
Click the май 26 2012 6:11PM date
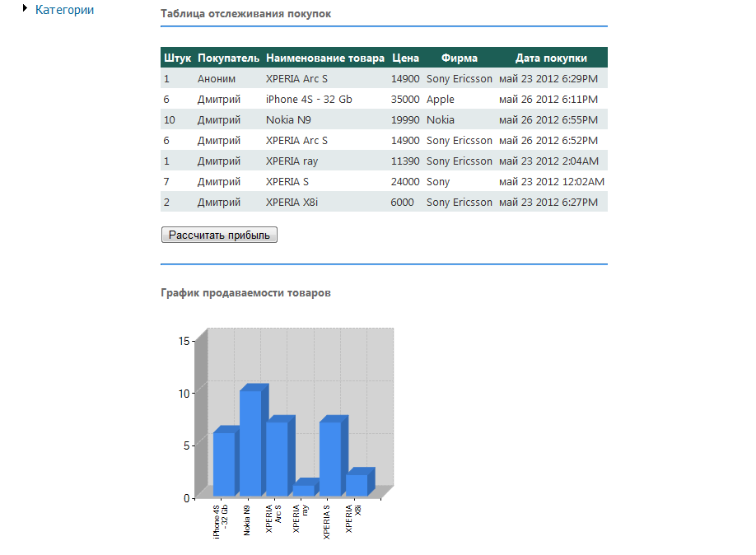tap(548, 100)
